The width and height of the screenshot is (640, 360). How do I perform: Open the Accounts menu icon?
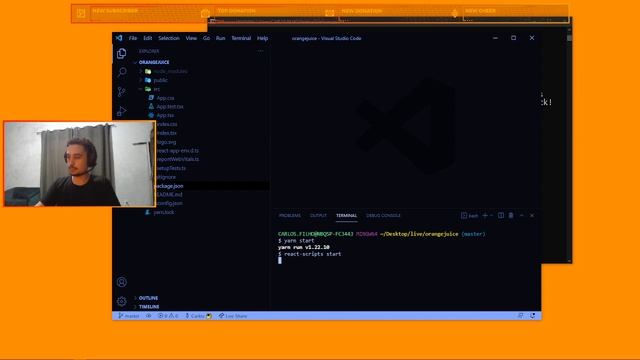122,282
